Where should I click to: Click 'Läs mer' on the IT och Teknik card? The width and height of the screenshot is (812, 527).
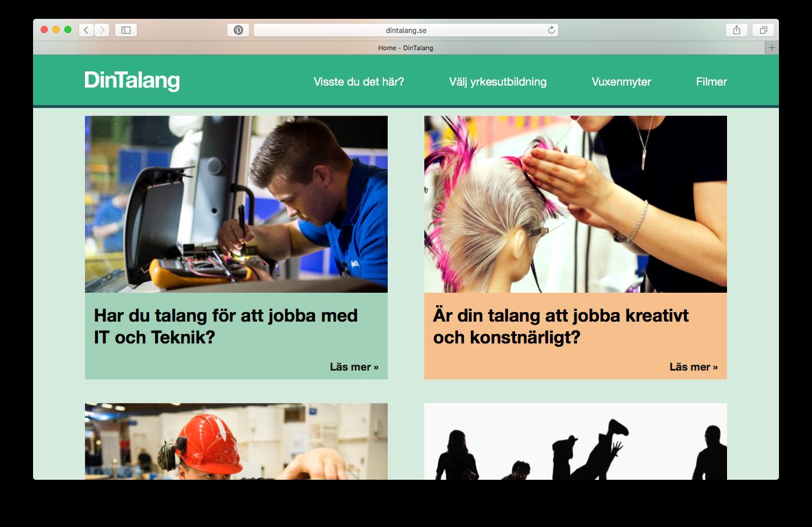[x=354, y=367]
